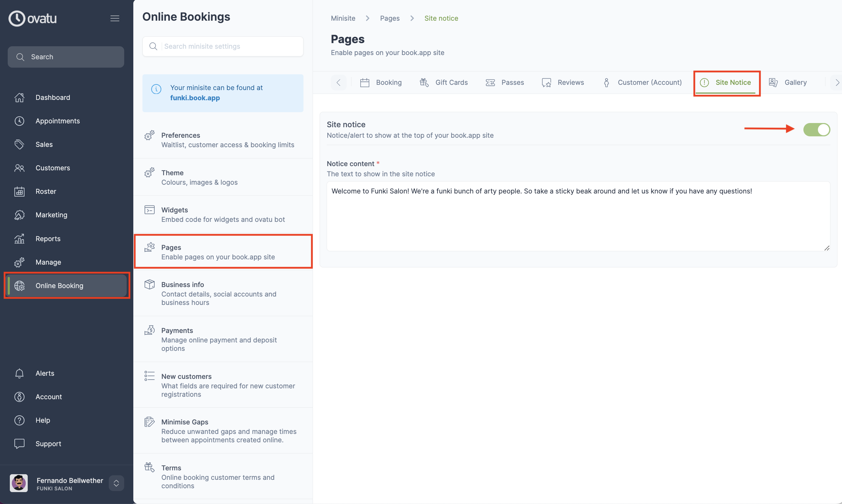Open the Gallery tab icon
The width and height of the screenshot is (842, 504).
coord(773,82)
